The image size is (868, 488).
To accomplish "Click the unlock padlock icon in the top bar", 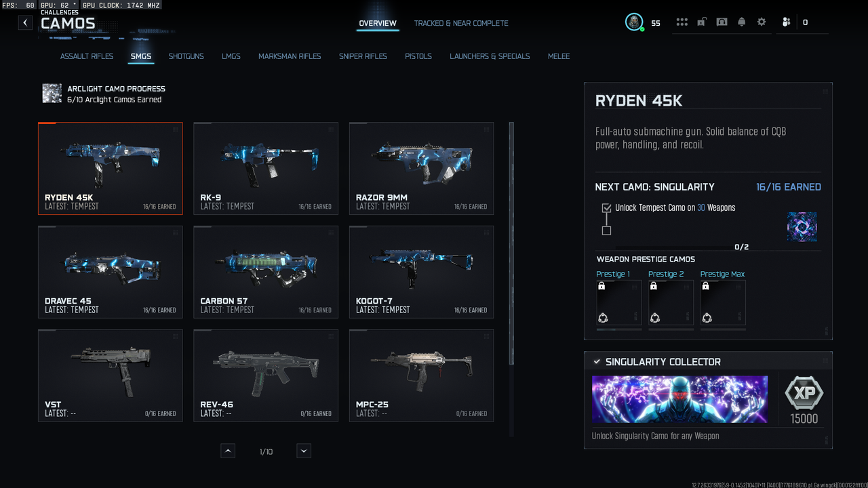I will pos(702,22).
